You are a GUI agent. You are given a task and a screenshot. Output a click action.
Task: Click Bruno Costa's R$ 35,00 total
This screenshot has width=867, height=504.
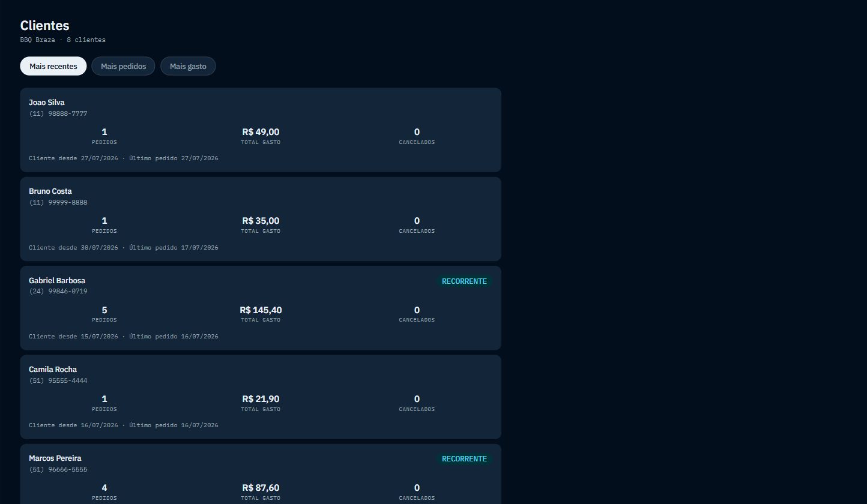[261, 221]
